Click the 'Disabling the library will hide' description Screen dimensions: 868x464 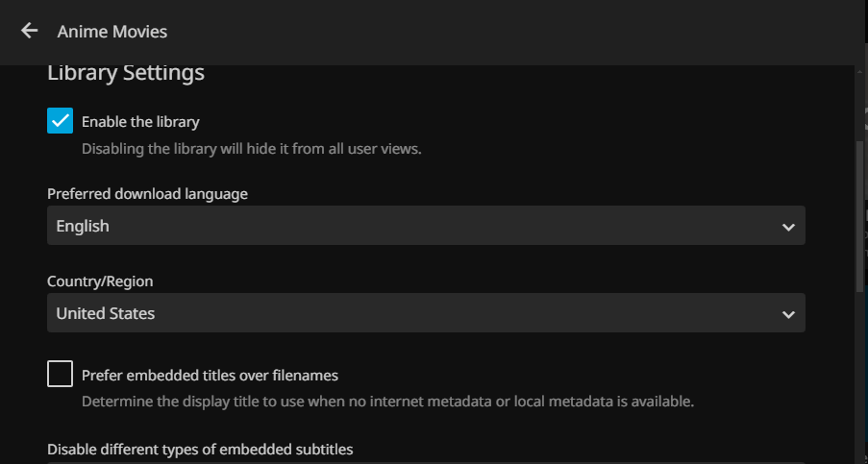252,149
